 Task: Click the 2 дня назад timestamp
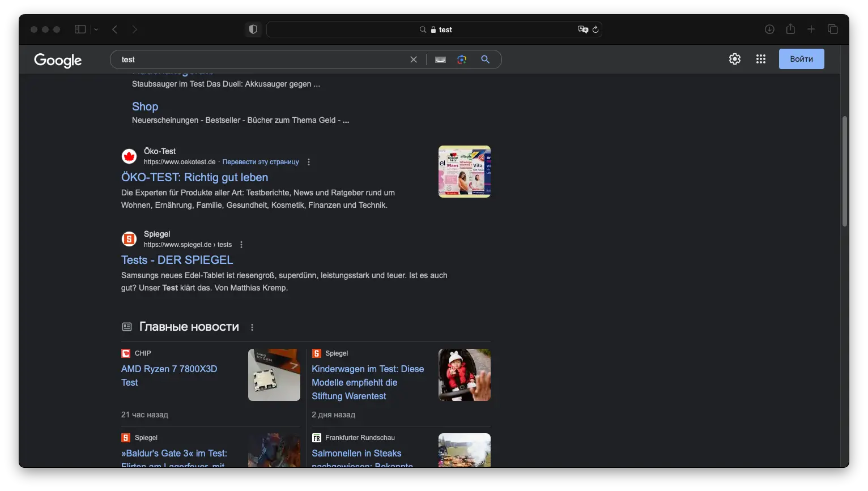[x=333, y=415]
